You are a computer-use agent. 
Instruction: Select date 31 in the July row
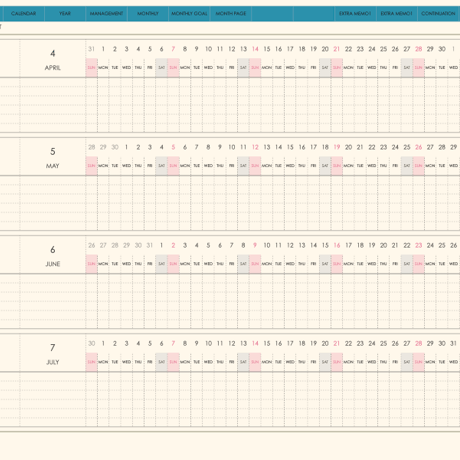coord(453,343)
